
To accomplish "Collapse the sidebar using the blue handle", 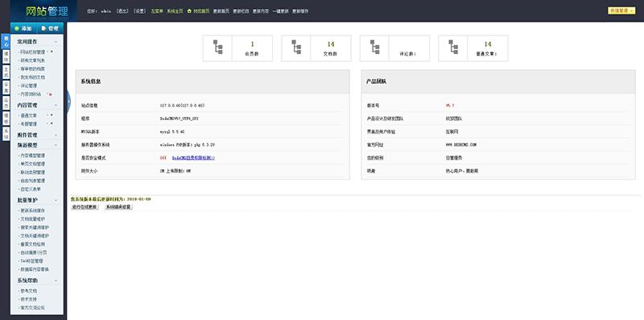I will click(68, 102).
